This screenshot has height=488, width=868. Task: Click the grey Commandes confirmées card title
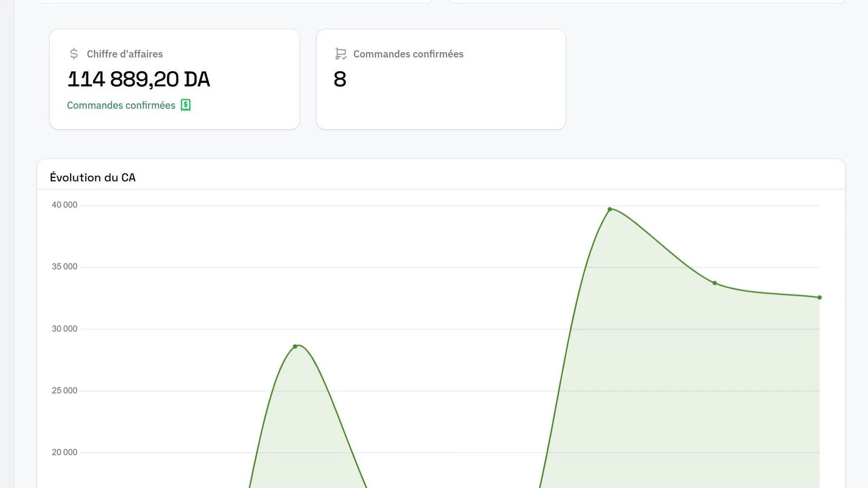coord(408,54)
